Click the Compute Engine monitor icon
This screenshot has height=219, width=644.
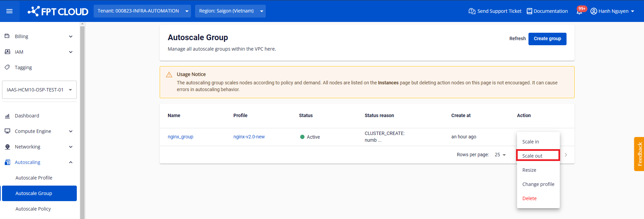tap(7, 131)
